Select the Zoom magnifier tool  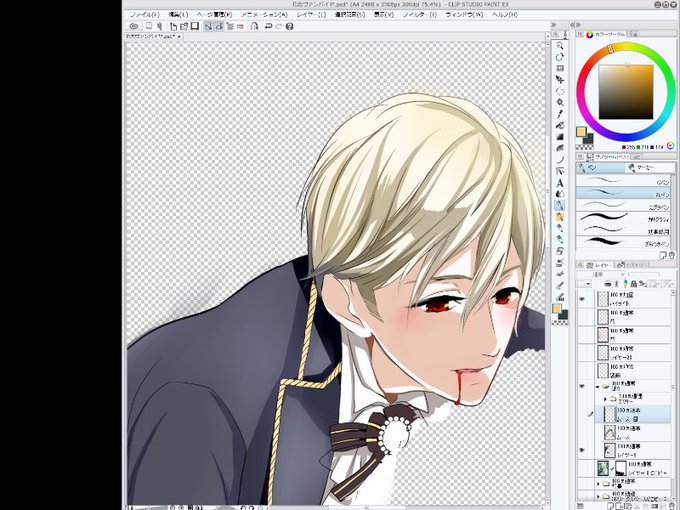(x=560, y=46)
